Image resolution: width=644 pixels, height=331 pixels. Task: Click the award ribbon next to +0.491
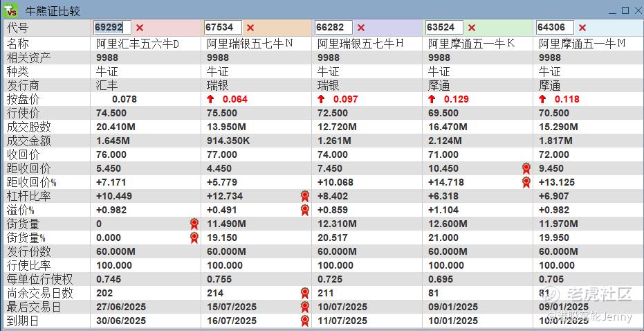click(305, 210)
